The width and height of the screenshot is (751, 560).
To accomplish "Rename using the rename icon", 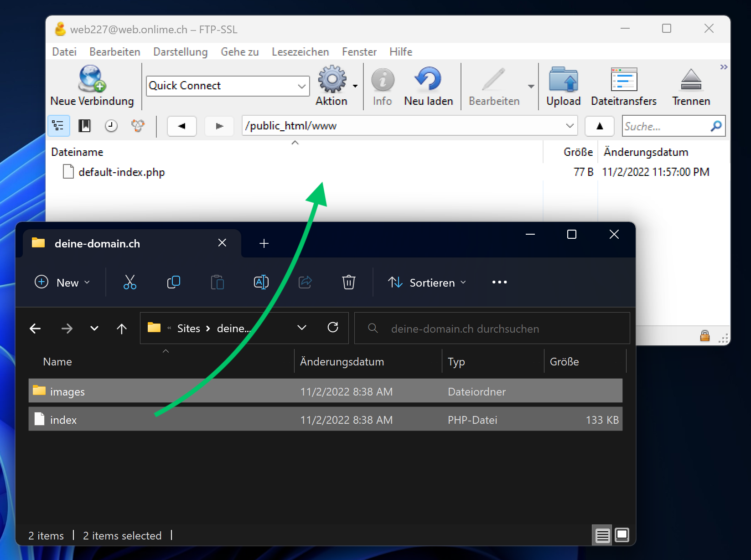I will (261, 283).
